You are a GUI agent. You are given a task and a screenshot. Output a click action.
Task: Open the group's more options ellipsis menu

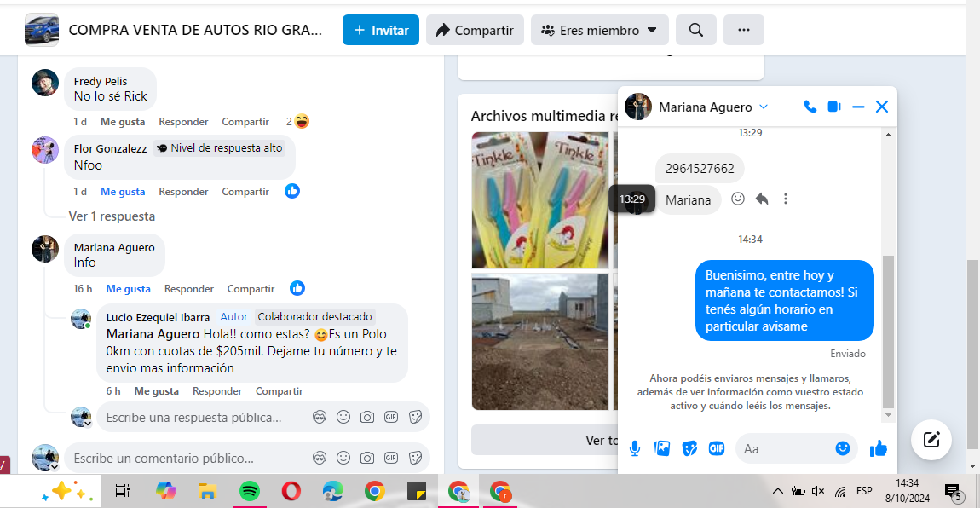pyautogui.click(x=743, y=30)
